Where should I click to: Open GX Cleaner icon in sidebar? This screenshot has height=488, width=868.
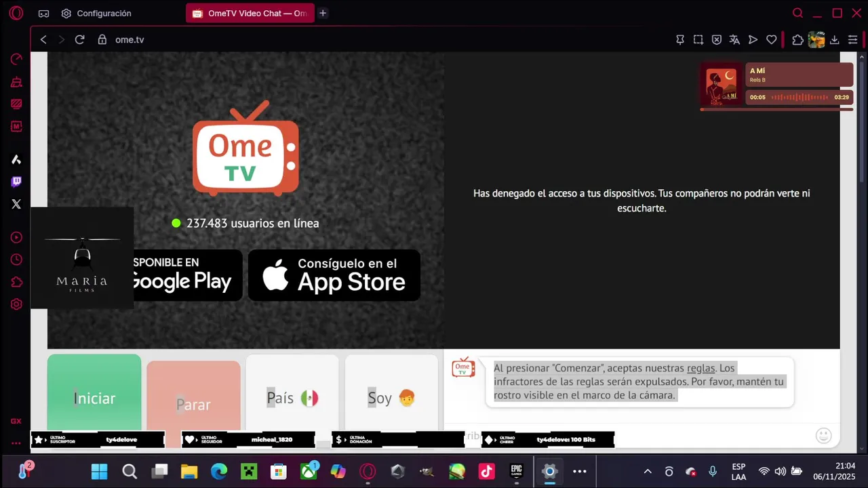pyautogui.click(x=16, y=82)
